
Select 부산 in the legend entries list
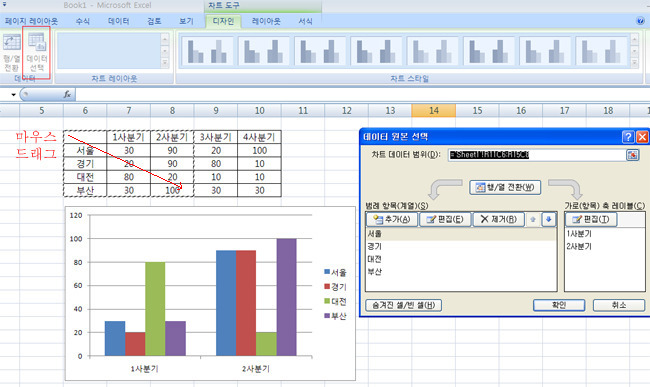(461, 272)
